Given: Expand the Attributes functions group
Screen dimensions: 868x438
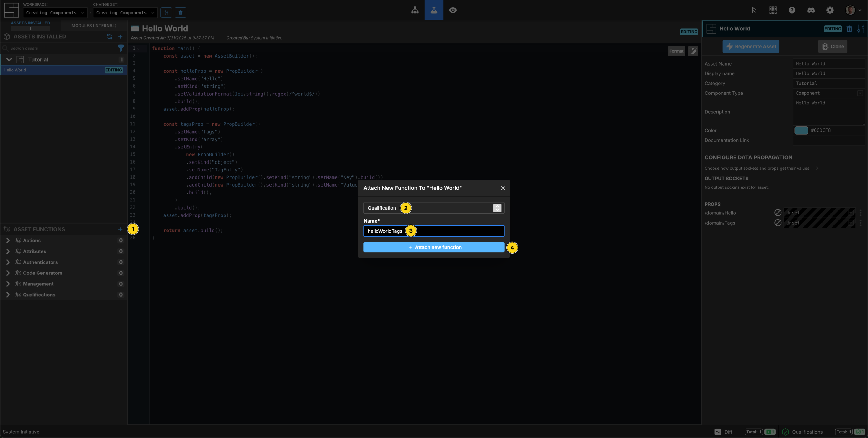Looking at the screenshot, I should tap(8, 251).
